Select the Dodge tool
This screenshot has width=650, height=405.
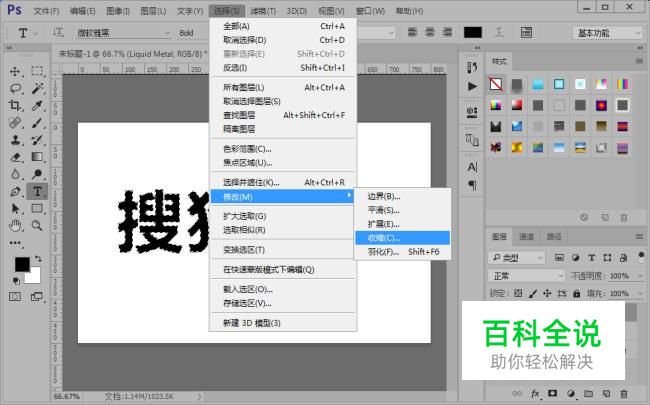(37, 174)
